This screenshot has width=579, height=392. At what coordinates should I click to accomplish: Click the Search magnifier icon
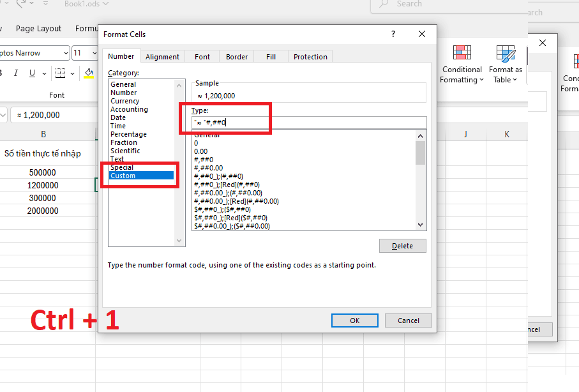tap(384, 4)
